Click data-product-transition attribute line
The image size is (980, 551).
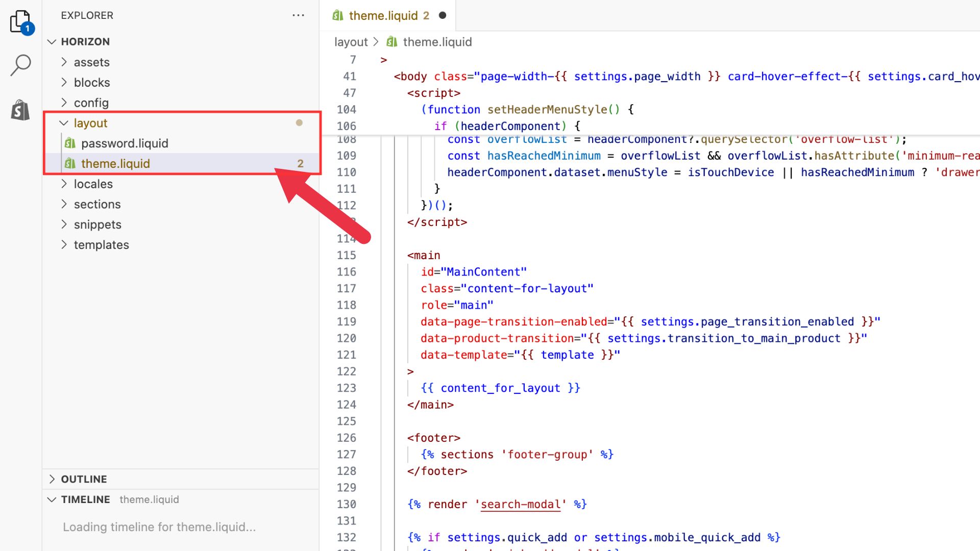coord(644,338)
